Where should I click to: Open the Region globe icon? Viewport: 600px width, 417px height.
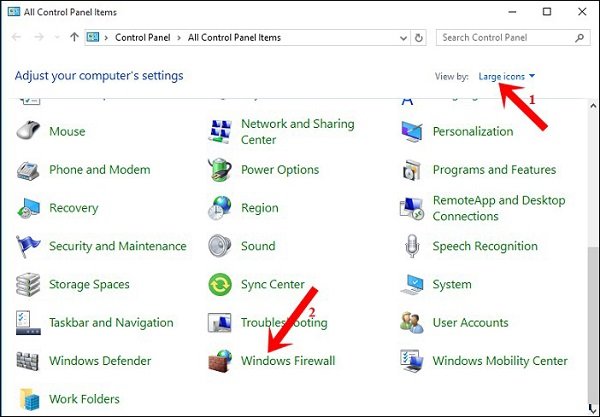pos(219,208)
